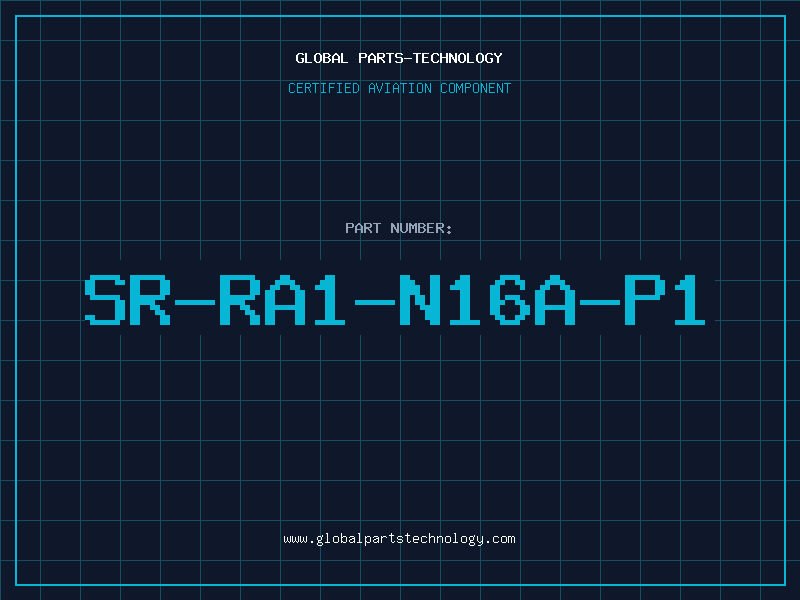Click the part number SR-RA1-N16A-P1
The height and width of the screenshot is (600, 800).
pyautogui.click(x=395, y=300)
